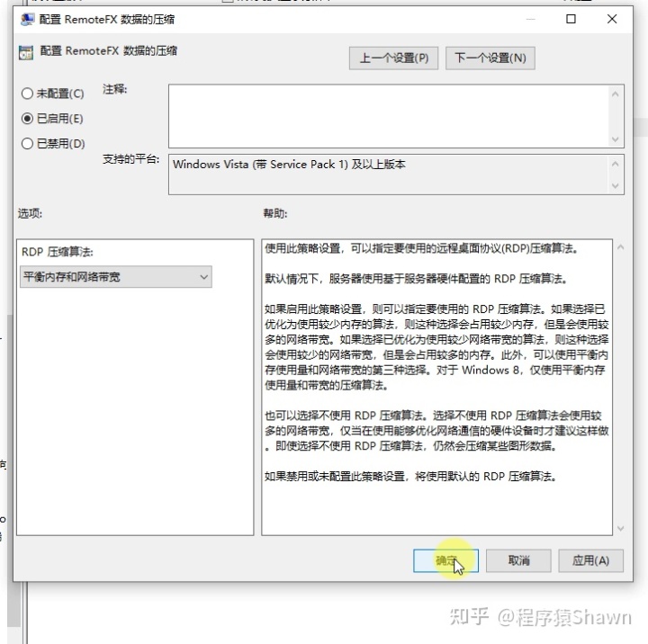Open the RDP 压缩算法 dropdown
648x644 pixels.
tap(116, 277)
